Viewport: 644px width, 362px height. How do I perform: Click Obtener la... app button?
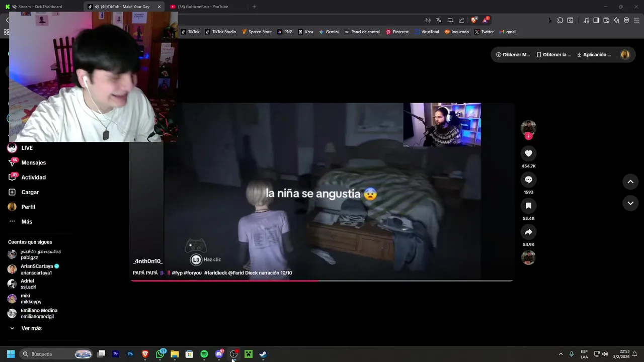tap(553, 55)
